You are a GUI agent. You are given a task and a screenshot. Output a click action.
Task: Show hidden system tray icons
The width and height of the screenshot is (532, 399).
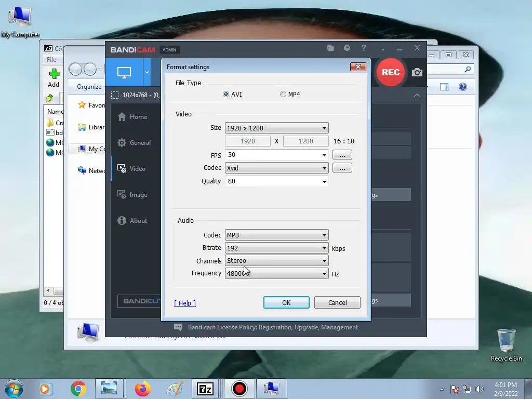(x=442, y=389)
